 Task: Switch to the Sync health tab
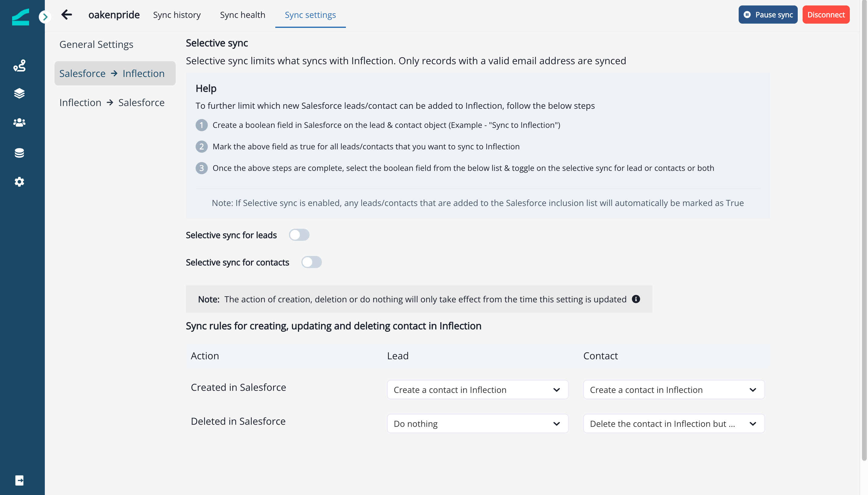coord(242,15)
